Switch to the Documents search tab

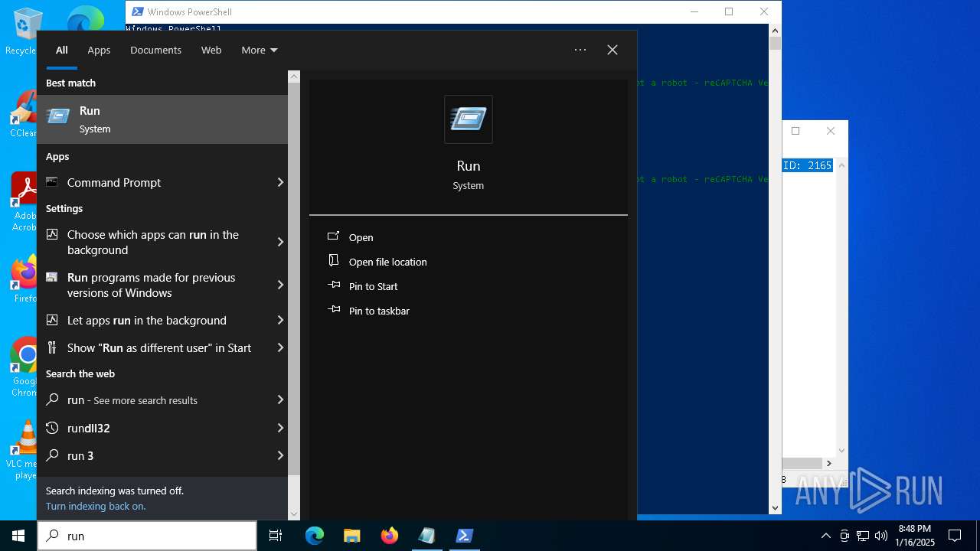click(155, 50)
